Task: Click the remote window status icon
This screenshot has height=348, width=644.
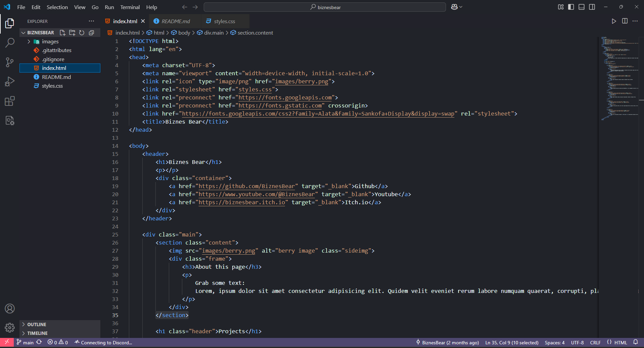Action: (7, 342)
